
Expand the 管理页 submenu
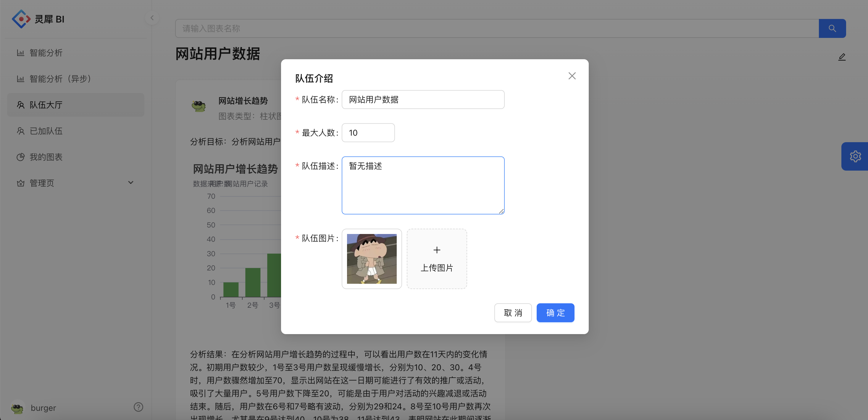(x=131, y=182)
